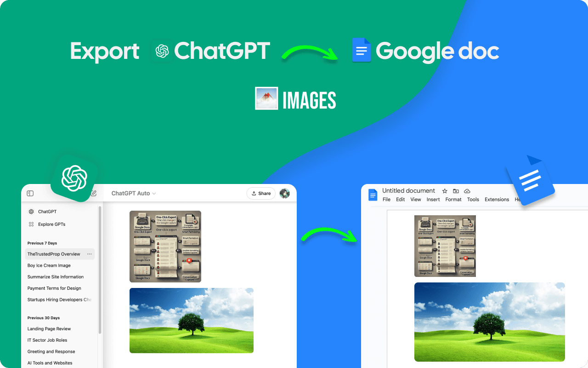Move the document with the folder icon
Image resolution: width=588 pixels, height=368 pixels.
456,191
